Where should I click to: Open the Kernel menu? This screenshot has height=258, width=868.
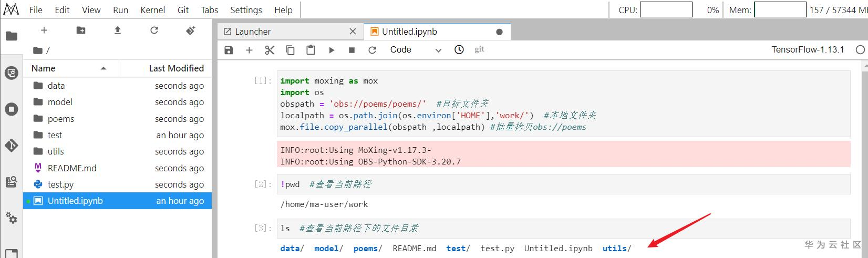[x=152, y=10]
